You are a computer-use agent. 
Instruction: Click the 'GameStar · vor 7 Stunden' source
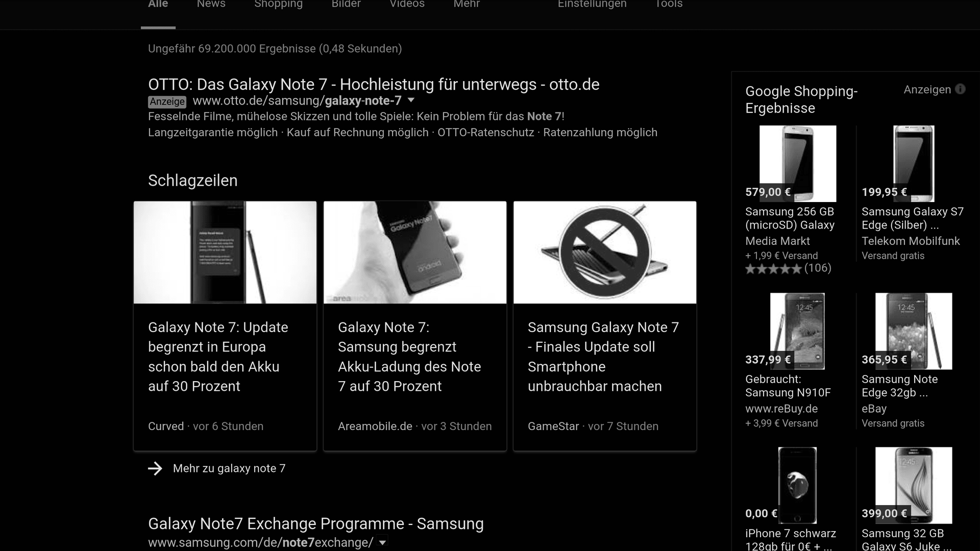click(x=593, y=426)
